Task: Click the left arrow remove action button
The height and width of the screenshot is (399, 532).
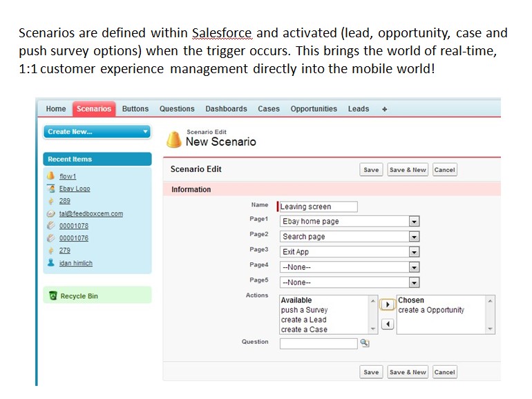Action: (387, 324)
